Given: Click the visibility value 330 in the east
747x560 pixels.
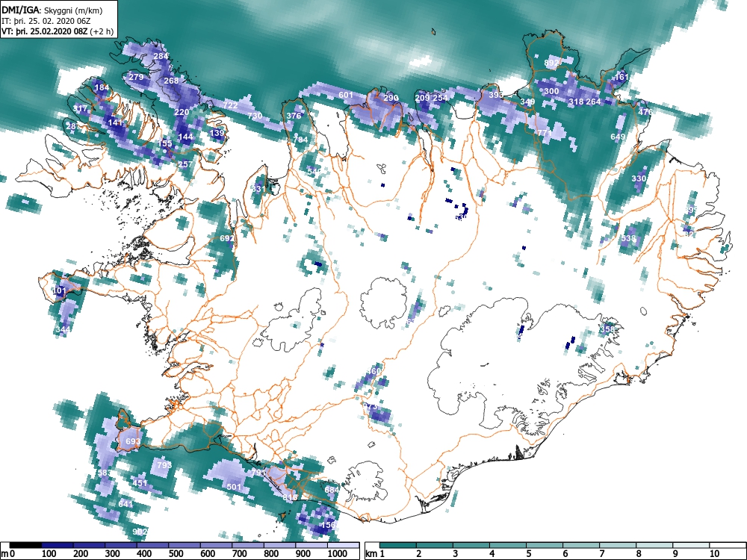Looking at the screenshot, I should [x=639, y=178].
